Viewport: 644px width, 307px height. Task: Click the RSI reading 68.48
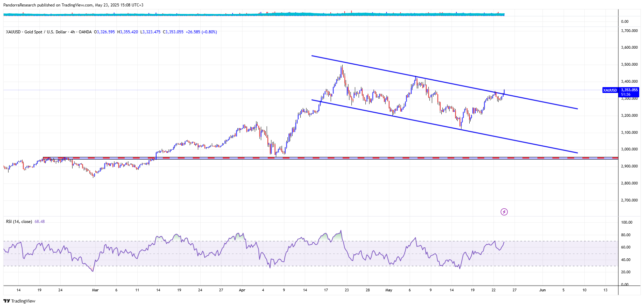pos(40,222)
